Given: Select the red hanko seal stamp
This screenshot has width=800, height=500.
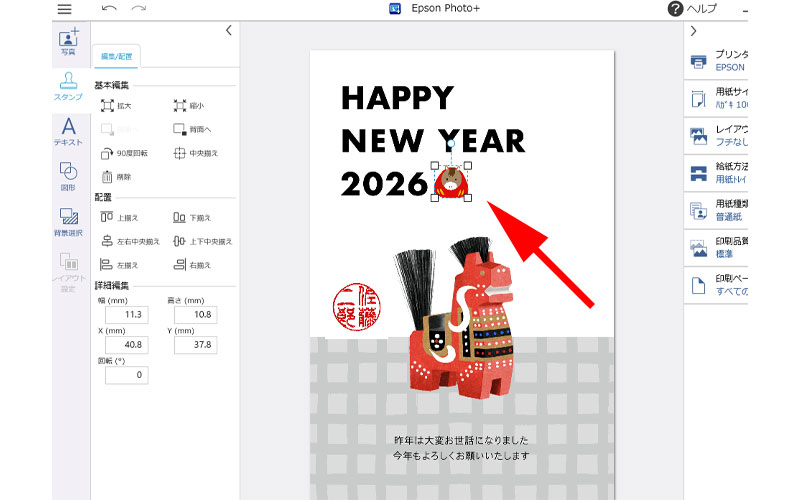Looking at the screenshot, I should 357,307.
